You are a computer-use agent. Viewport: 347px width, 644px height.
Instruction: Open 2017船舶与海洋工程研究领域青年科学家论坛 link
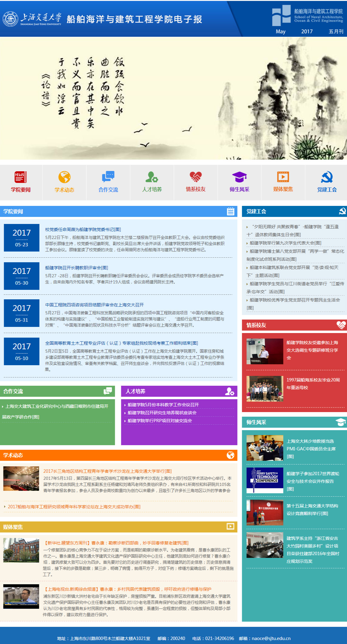point(74,507)
